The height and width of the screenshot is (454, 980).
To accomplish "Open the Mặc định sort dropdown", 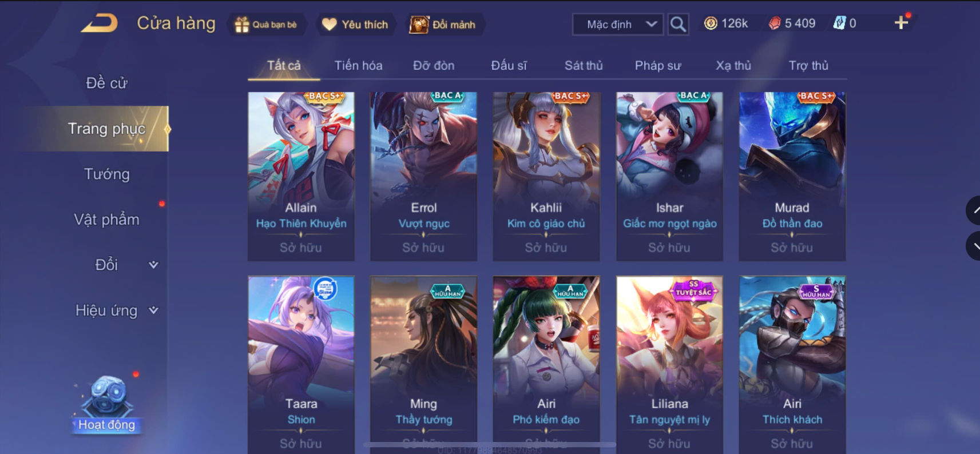I will coord(618,25).
